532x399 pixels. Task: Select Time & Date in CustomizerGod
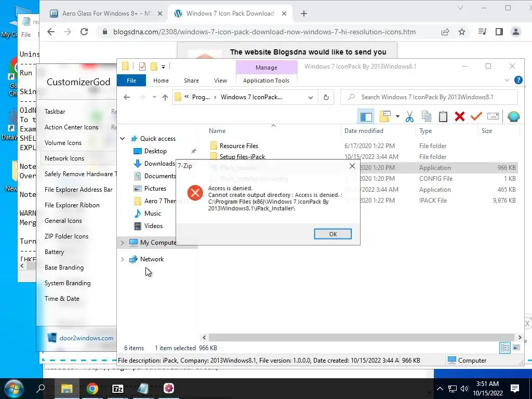coord(62,299)
